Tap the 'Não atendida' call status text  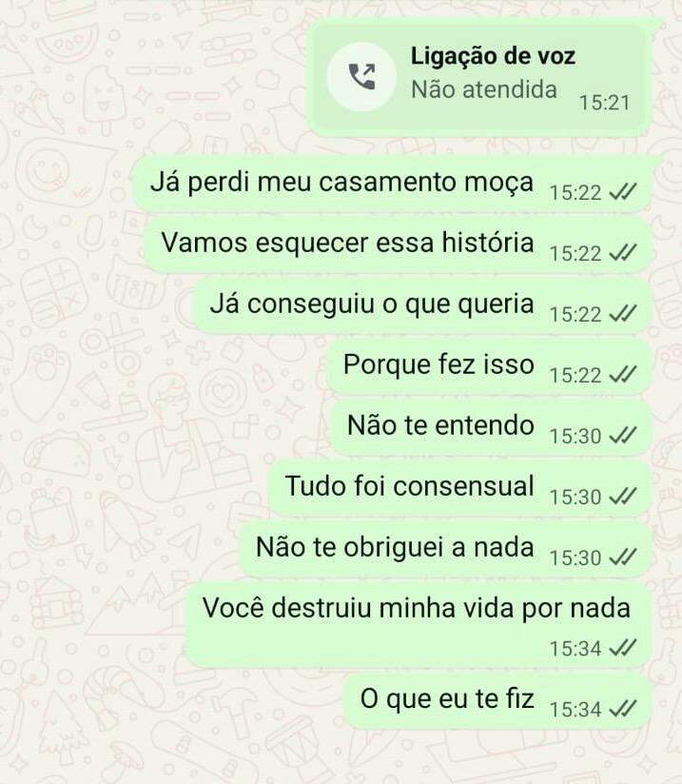click(x=483, y=90)
